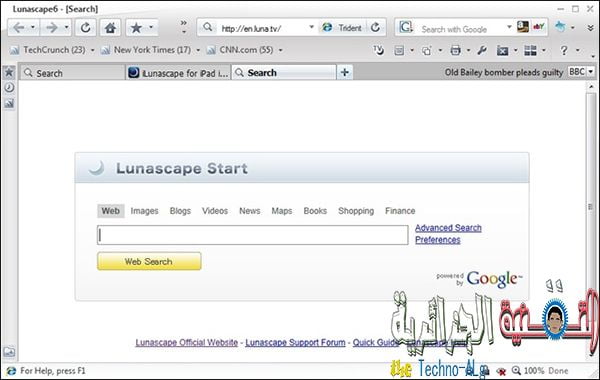Expand CNN.com (55) feed dropdown
The image size is (600, 380).
[280, 50]
